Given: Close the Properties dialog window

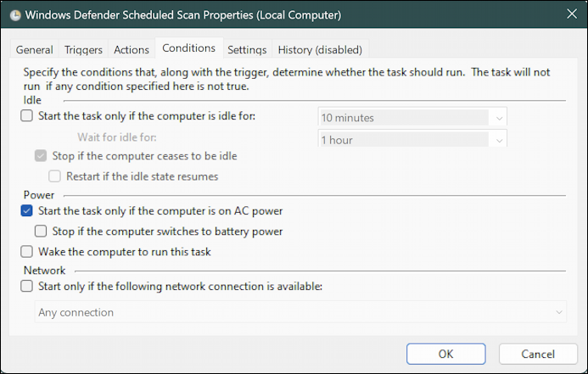Looking at the screenshot, I should click(572, 14).
